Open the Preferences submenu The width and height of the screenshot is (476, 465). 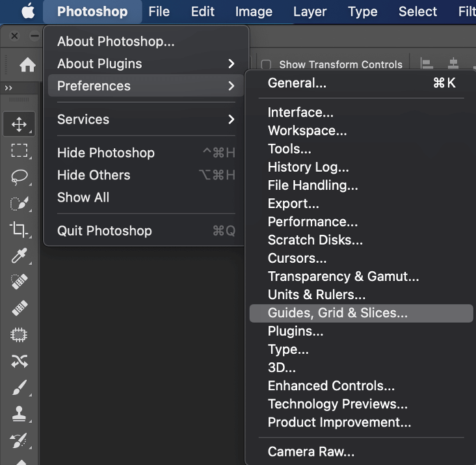click(x=146, y=86)
